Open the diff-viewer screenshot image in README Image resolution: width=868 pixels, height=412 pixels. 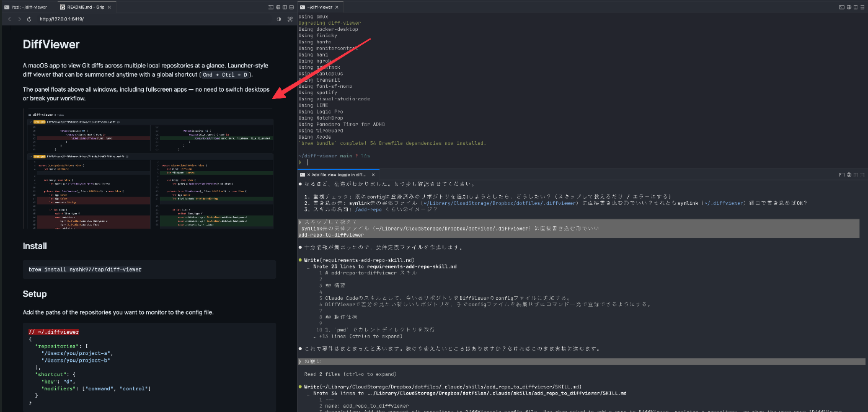point(149,169)
